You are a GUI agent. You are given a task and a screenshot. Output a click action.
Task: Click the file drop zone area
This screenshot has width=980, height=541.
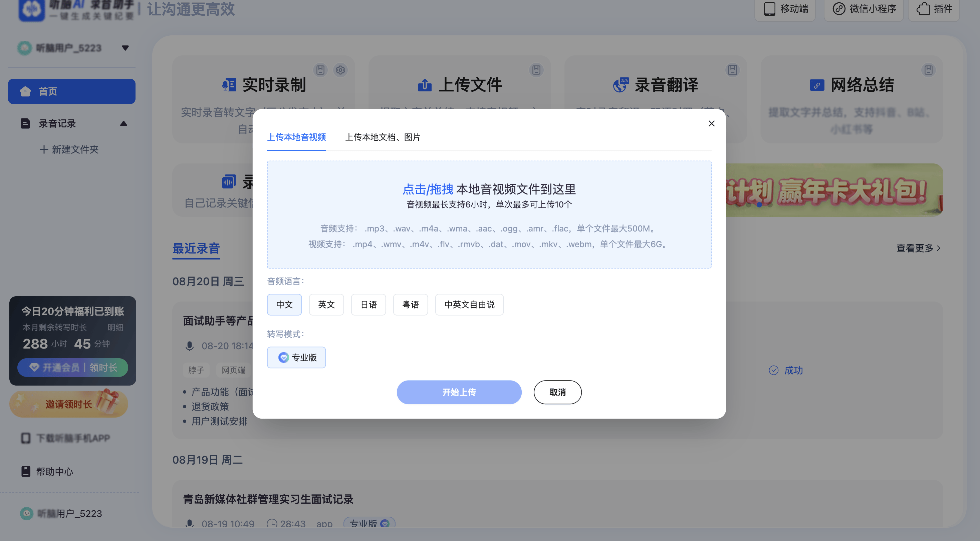pos(489,214)
